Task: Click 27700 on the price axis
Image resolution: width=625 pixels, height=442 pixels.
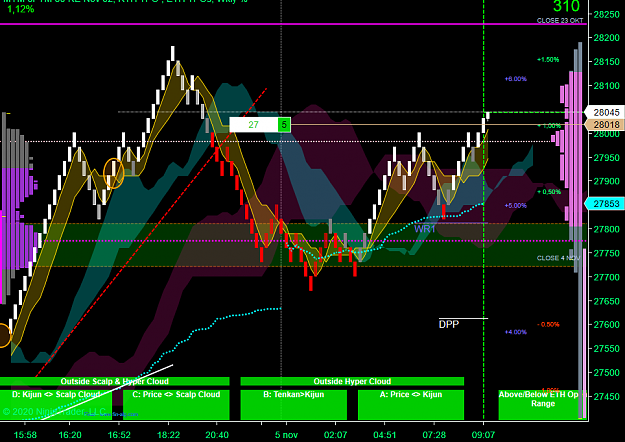Action: point(607,277)
